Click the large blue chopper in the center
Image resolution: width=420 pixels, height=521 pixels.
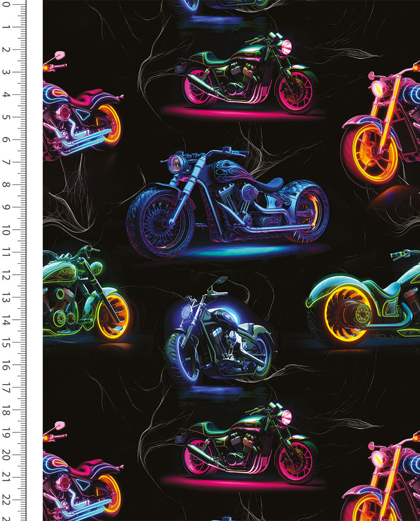pos(227,203)
